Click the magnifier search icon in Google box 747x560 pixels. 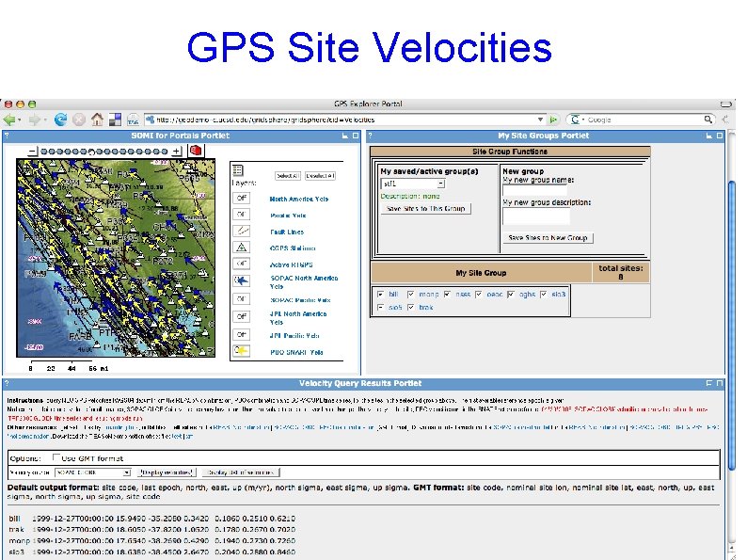[707, 120]
